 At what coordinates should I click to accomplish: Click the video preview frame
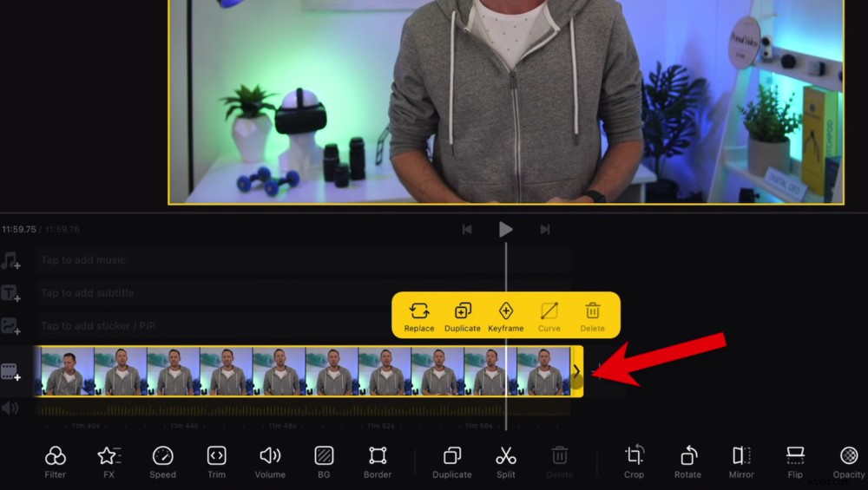coord(506,101)
